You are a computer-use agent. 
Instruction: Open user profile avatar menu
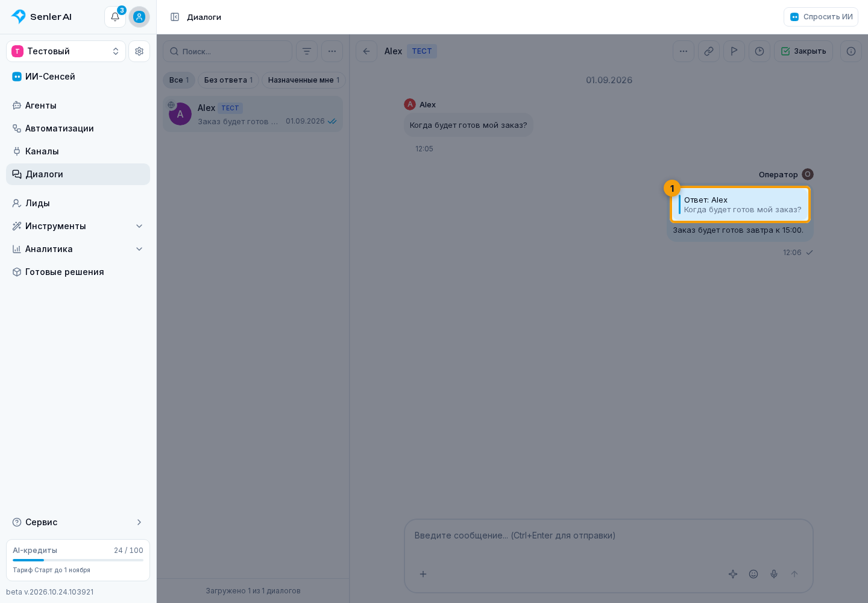[139, 17]
